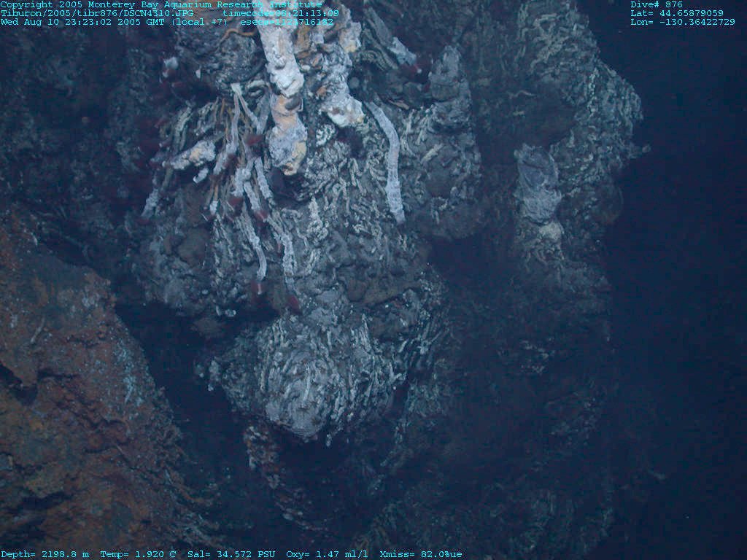
Task: Click the 'Dive# 876' label
Action: (x=657, y=4)
